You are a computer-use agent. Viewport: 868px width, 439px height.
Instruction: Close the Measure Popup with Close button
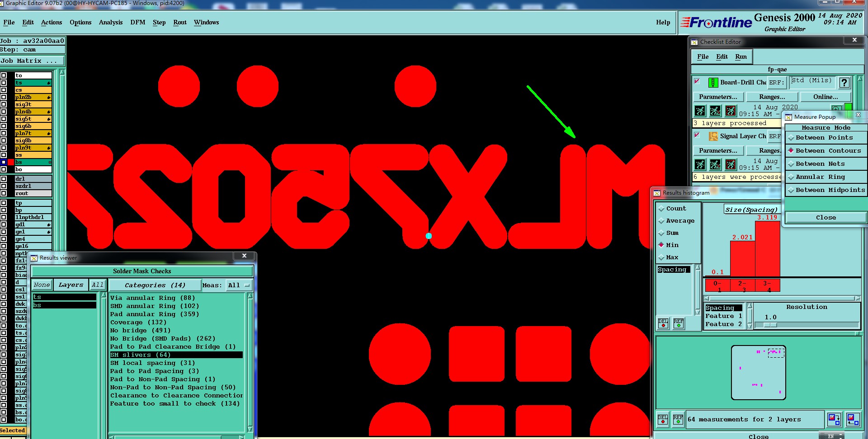826,218
